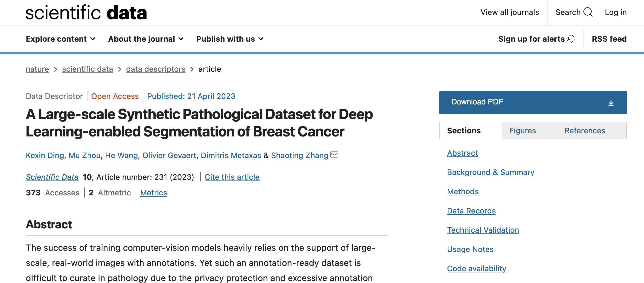Open the Metrics page

tap(154, 193)
